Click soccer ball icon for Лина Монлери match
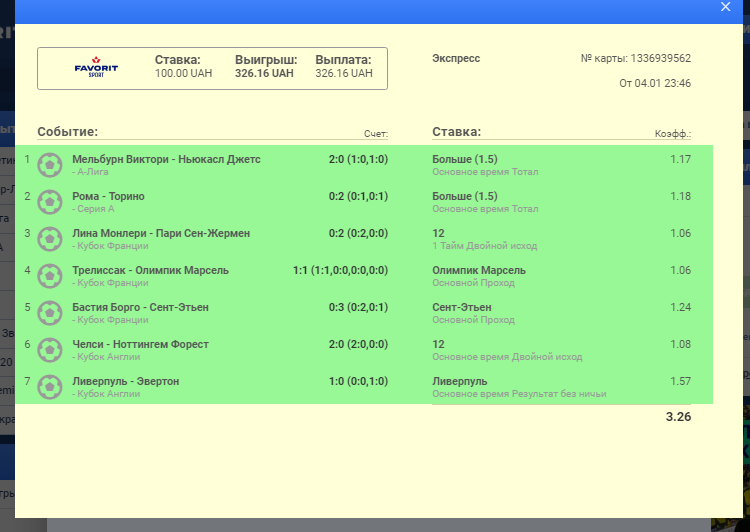 tap(50, 239)
